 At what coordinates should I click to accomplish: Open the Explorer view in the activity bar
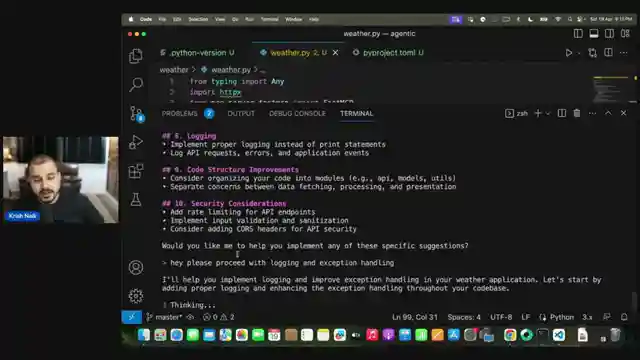[x=136, y=56]
